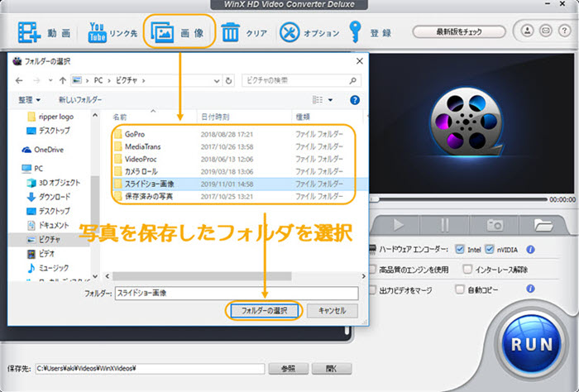Click the 参照 browse button
The width and height of the screenshot is (579, 392).
click(x=289, y=368)
